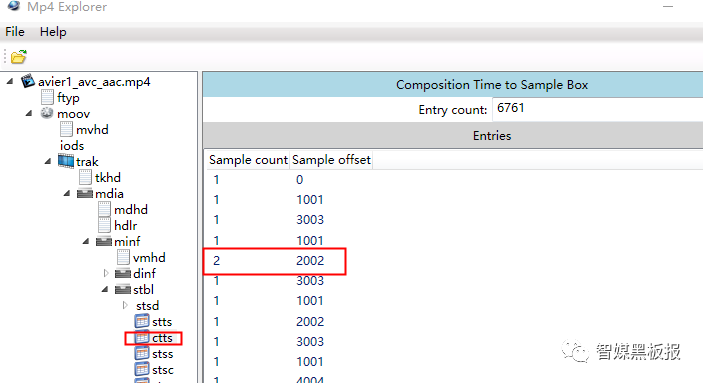Click the tkhd page icon
703x383 pixels.
(x=85, y=177)
